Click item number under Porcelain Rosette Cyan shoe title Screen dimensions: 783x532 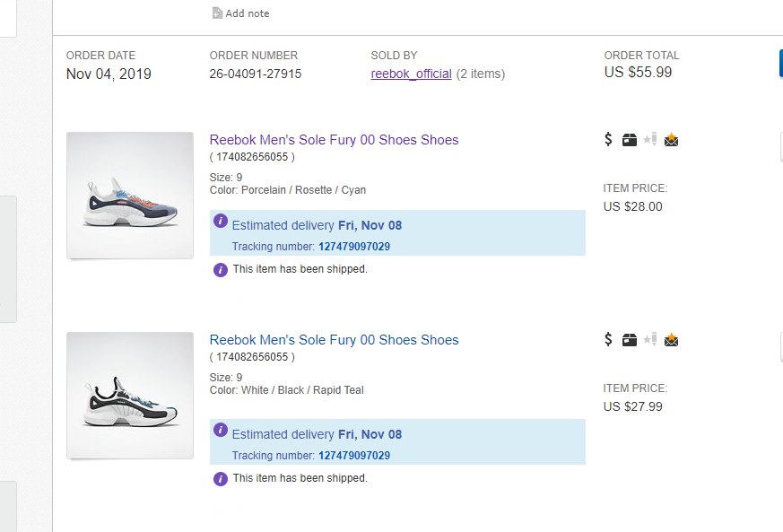click(252, 157)
